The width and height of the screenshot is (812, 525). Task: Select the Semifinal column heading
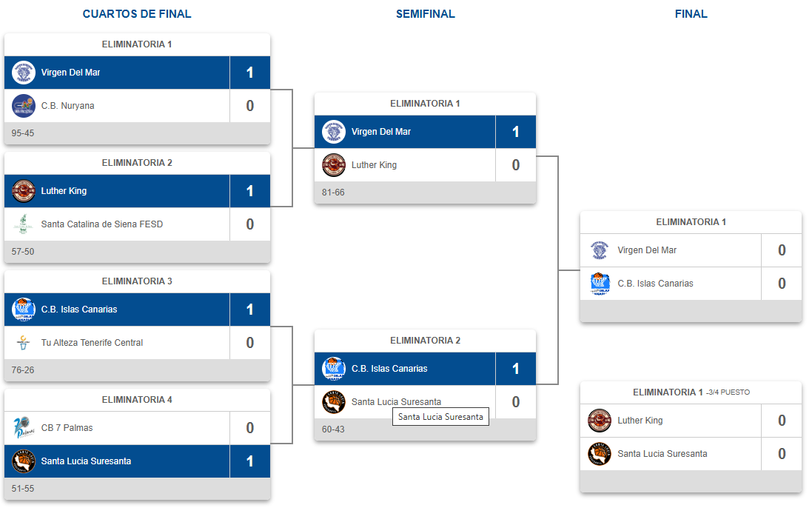pos(425,14)
